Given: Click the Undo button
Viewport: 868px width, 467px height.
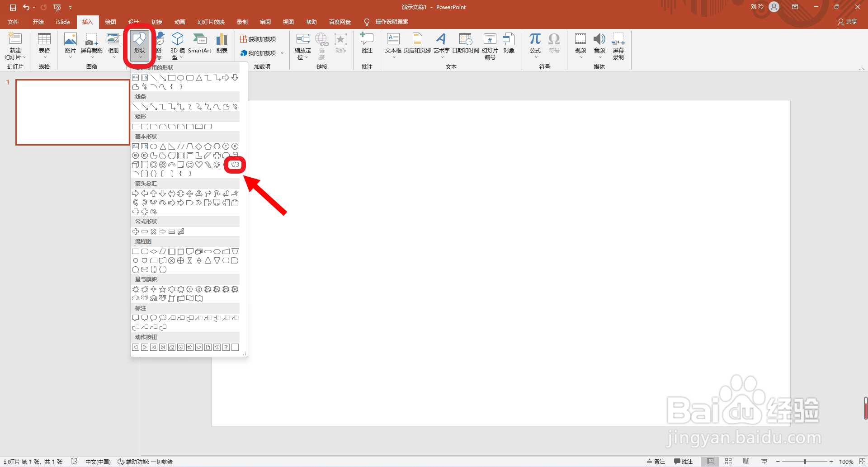Looking at the screenshot, I should (26, 7).
